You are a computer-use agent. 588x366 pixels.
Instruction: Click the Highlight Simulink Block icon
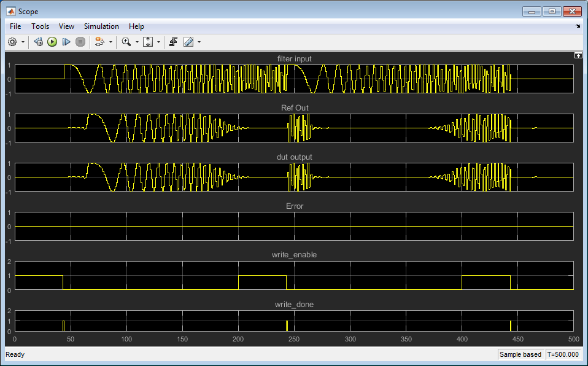click(x=99, y=42)
